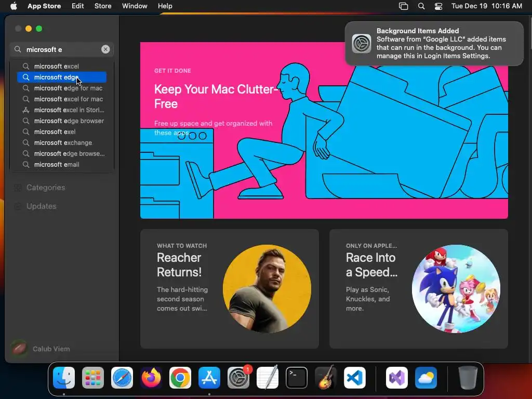532x399 pixels.
Task: Open the 'Reacher Returns!' story card
Action: pyautogui.click(x=229, y=289)
